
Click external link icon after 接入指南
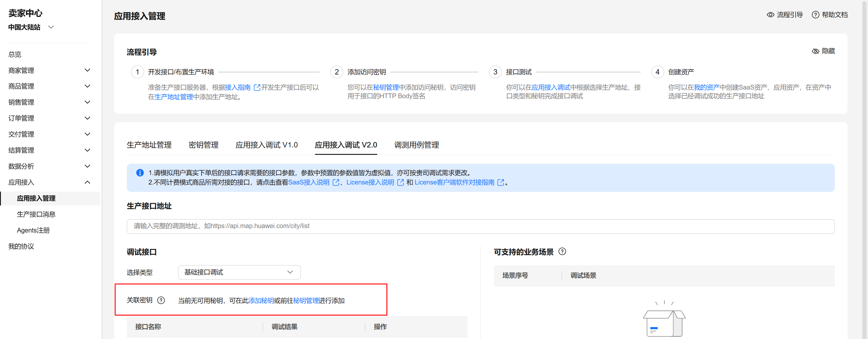[257, 88]
